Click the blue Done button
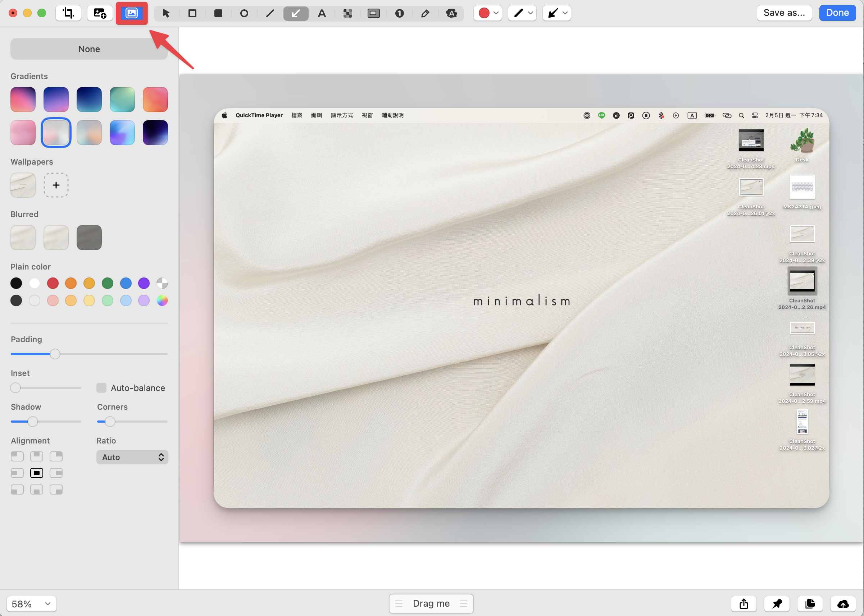The width and height of the screenshot is (864, 616). point(837,13)
